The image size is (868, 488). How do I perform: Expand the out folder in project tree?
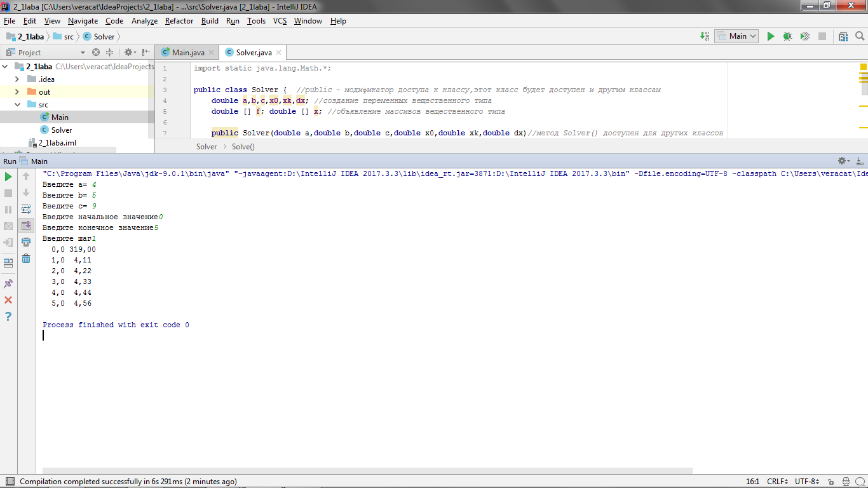coord(17,92)
